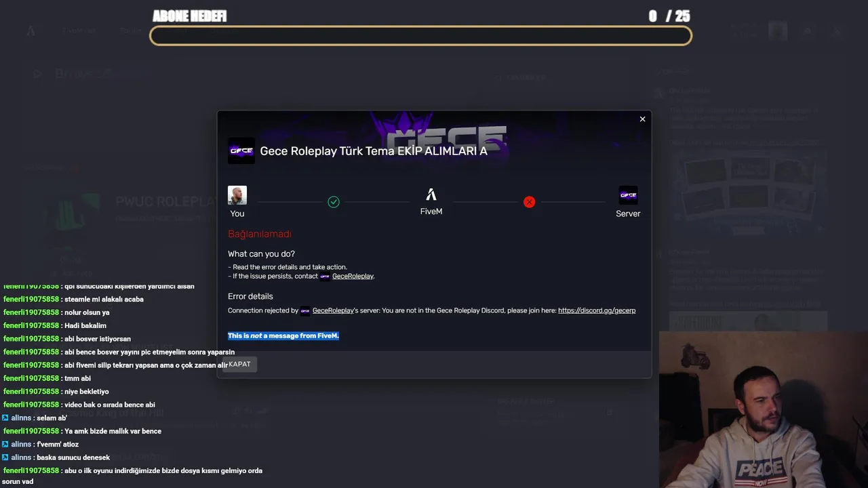Click the 'Error details' heading

[x=250, y=296]
